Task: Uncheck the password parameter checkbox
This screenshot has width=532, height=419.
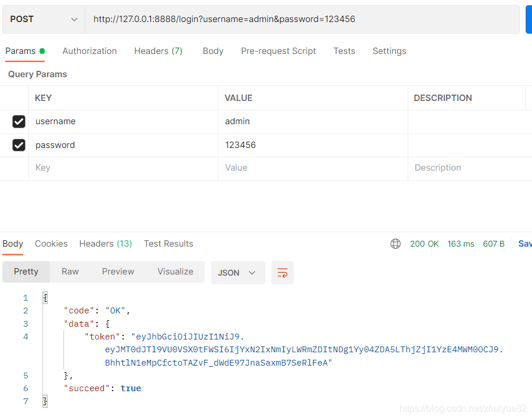Action: (x=19, y=145)
